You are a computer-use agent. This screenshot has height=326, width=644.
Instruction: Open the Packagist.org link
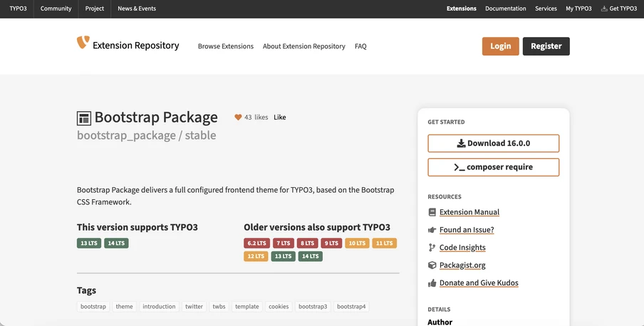[462, 265]
